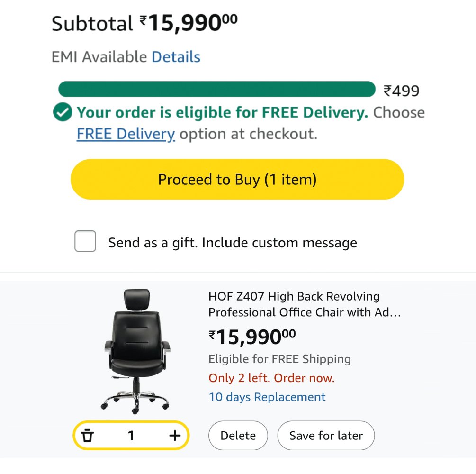Open HOF Z407 office chair product page

click(x=293, y=304)
